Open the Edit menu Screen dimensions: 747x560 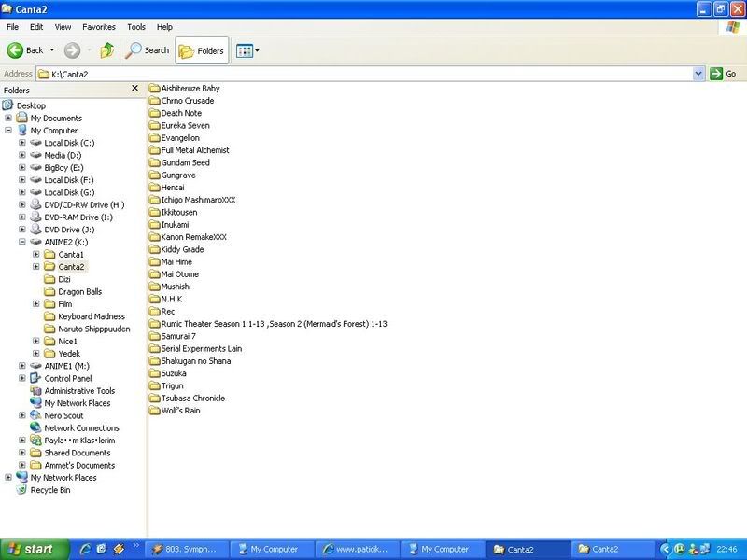click(x=36, y=27)
